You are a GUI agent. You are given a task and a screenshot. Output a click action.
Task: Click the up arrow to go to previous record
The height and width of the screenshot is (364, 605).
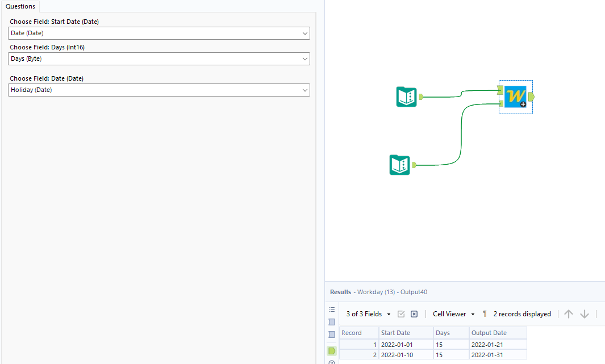(x=568, y=313)
